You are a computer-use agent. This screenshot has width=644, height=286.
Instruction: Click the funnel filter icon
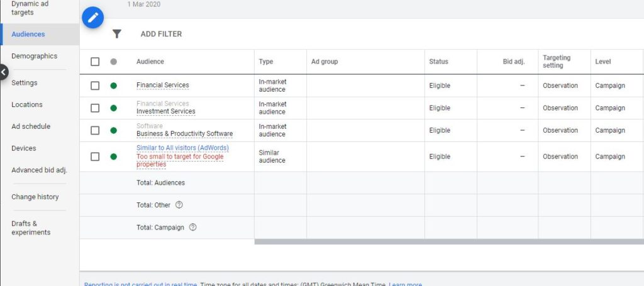pos(116,34)
